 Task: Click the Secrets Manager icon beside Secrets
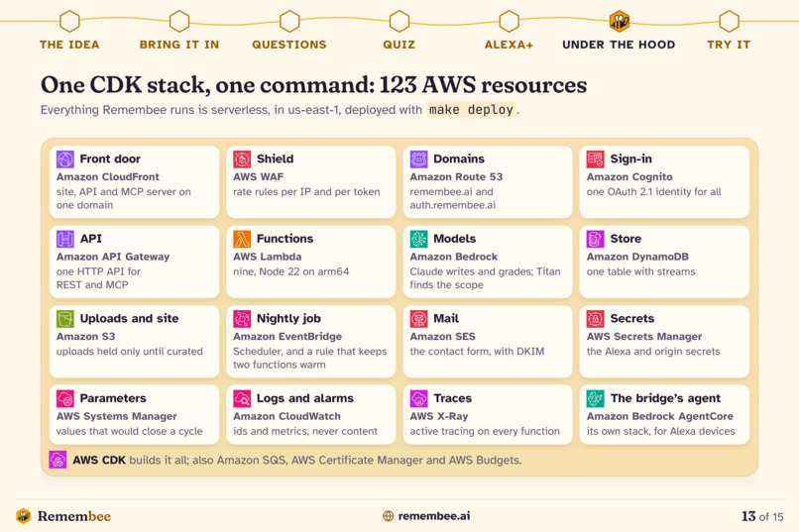595,319
